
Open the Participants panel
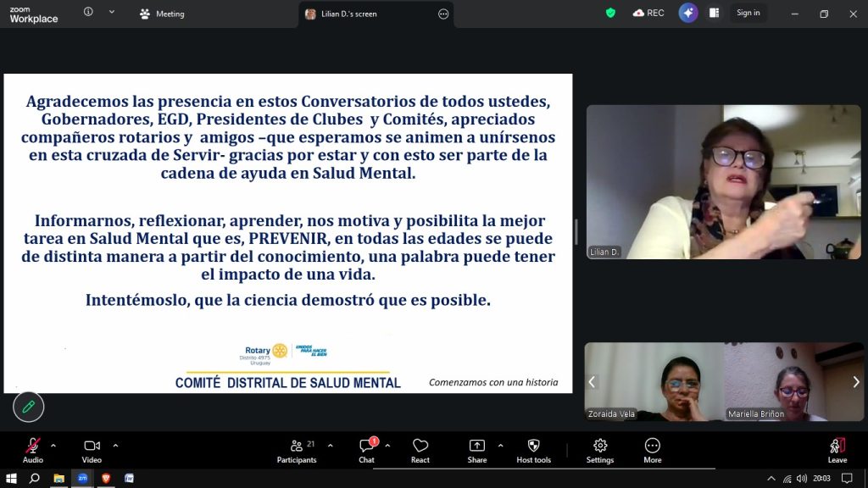pos(296,448)
